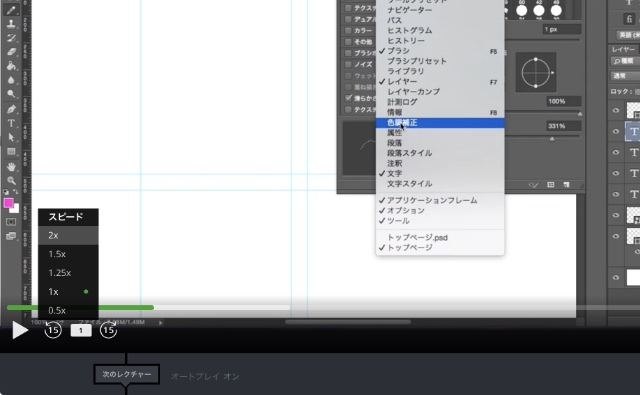Select the Paint Bucket tool

click(11, 66)
